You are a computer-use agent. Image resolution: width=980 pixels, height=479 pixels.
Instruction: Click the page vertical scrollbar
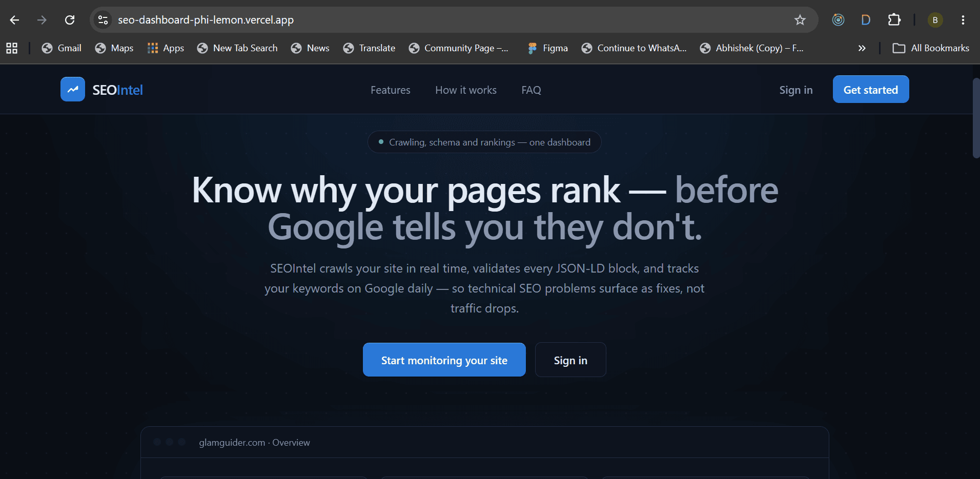click(x=976, y=118)
